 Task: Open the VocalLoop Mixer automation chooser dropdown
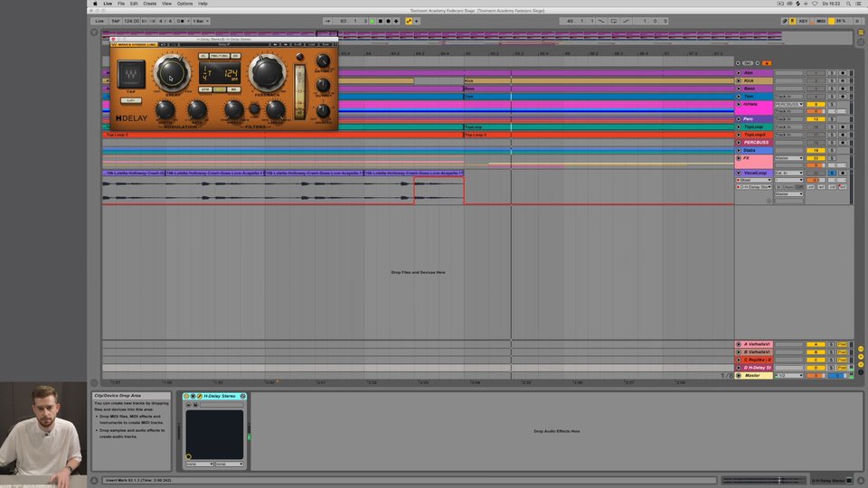pyautogui.click(x=753, y=180)
